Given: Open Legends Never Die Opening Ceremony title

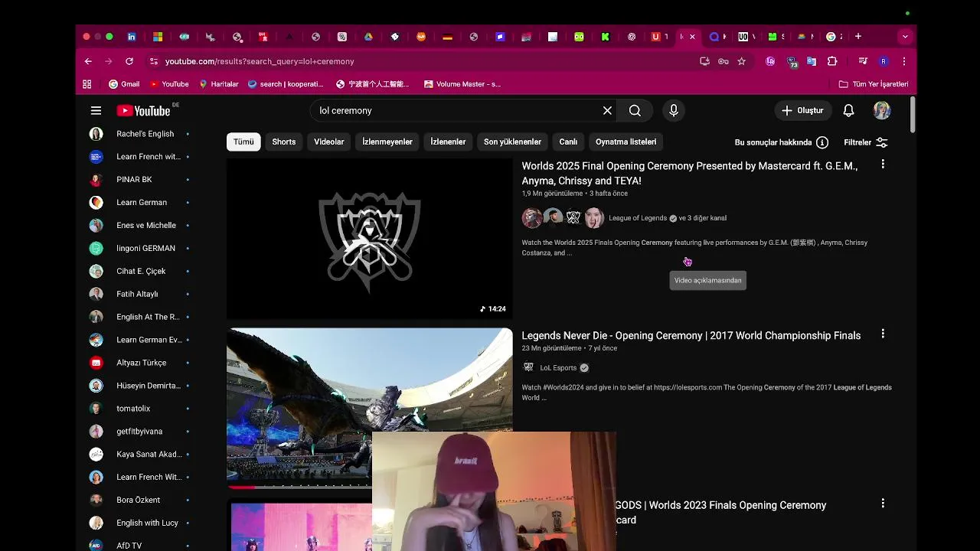Looking at the screenshot, I should [x=691, y=335].
